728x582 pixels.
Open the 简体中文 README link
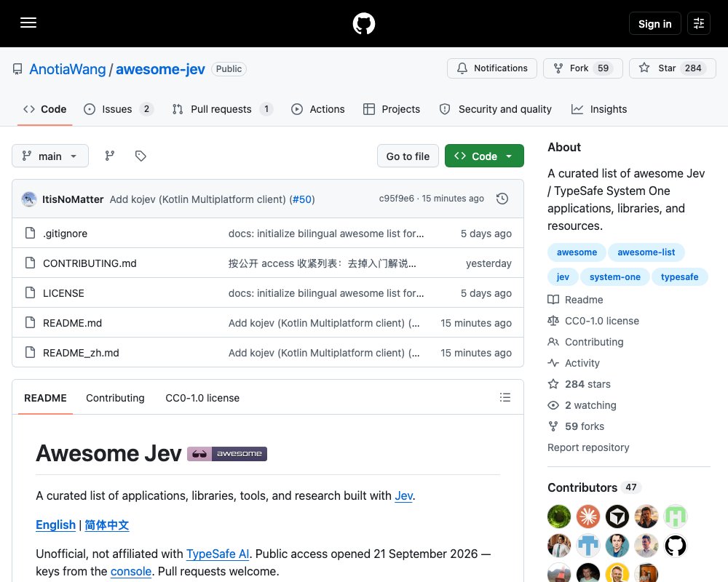[x=107, y=525]
